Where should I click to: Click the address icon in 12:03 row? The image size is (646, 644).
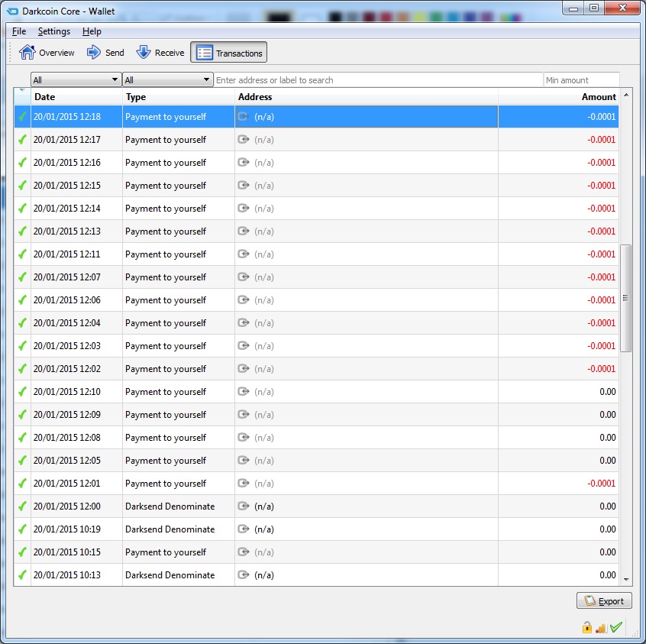pyautogui.click(x=244, y=345)
